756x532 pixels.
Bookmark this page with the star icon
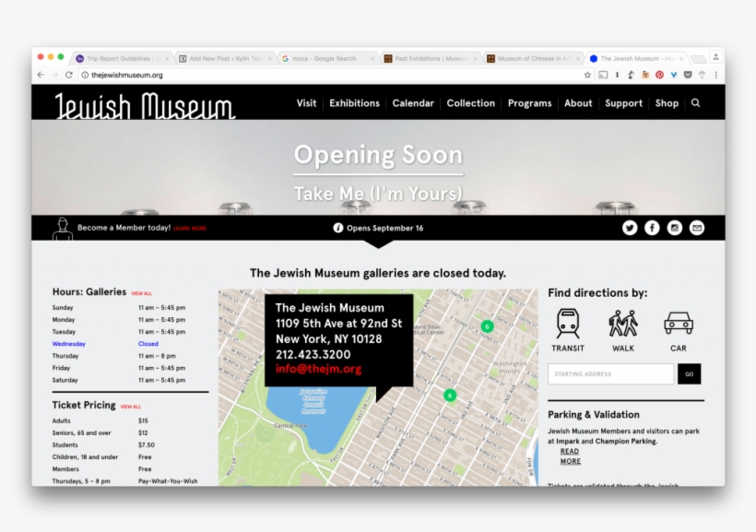click(x=587, y=75)
